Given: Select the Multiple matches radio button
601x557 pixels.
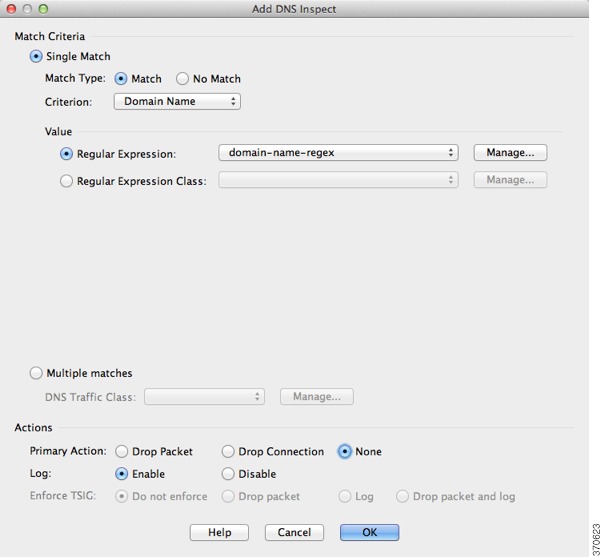Looking at the screenshot, I should [36, 373].
